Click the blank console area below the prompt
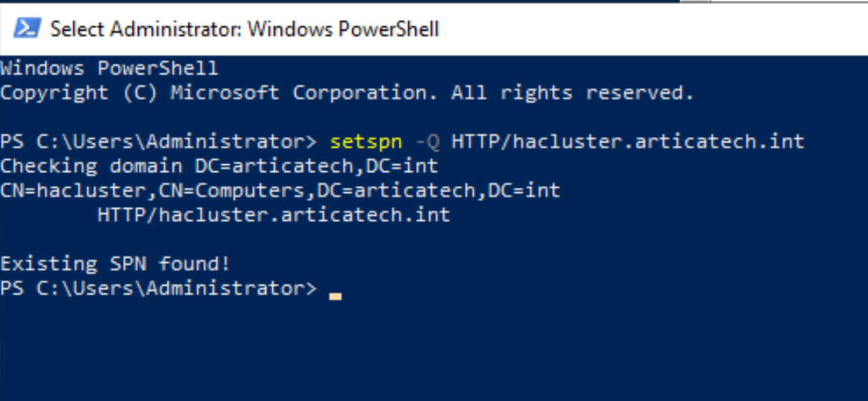 (x=433, y=349)
